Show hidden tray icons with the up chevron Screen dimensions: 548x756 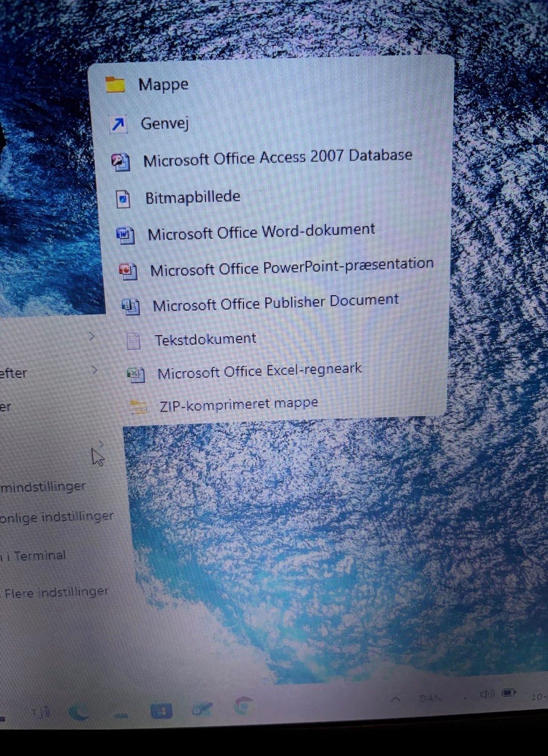396,699
